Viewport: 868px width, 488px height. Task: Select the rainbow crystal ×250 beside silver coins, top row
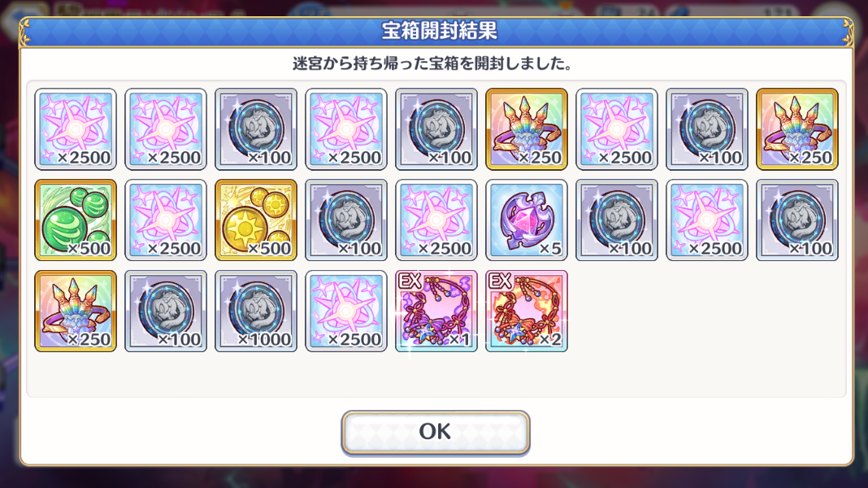(x=527, y=129)
